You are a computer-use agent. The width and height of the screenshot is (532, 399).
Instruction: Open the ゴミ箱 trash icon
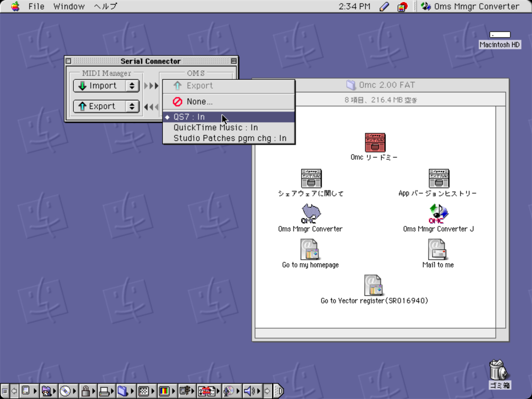(498, 370)
